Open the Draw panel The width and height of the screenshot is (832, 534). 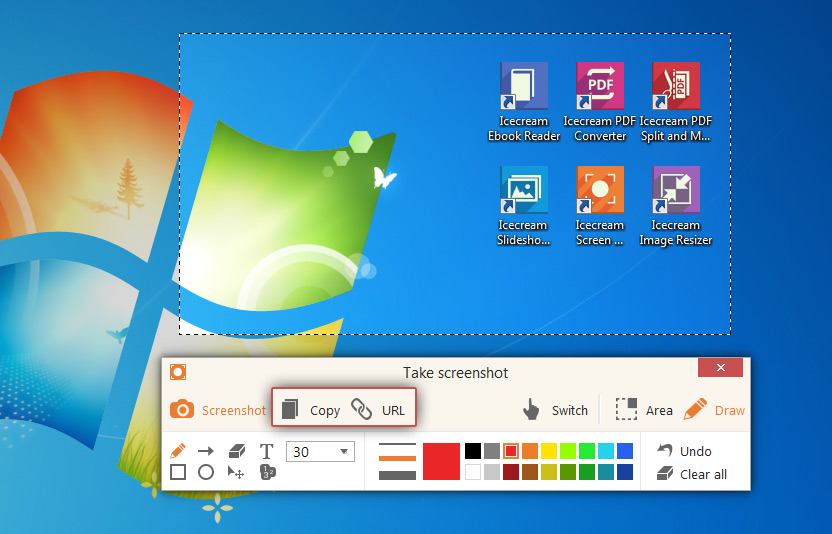coord(714,410)
